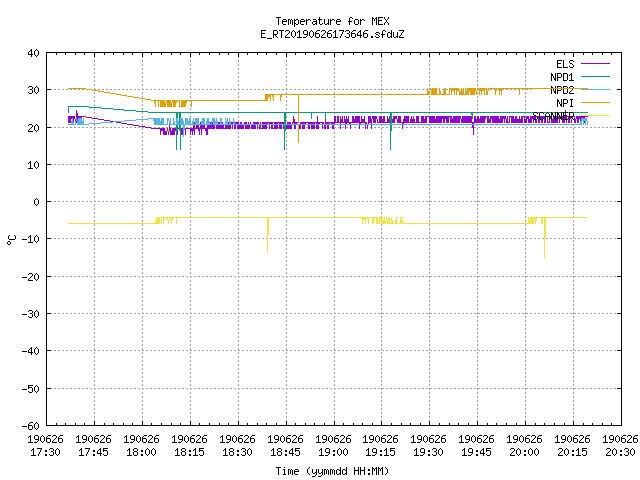The height and width of the screenshot is (480, 640).
Task: Click the y-axis label -50
Action: click(x=31, y=389)
